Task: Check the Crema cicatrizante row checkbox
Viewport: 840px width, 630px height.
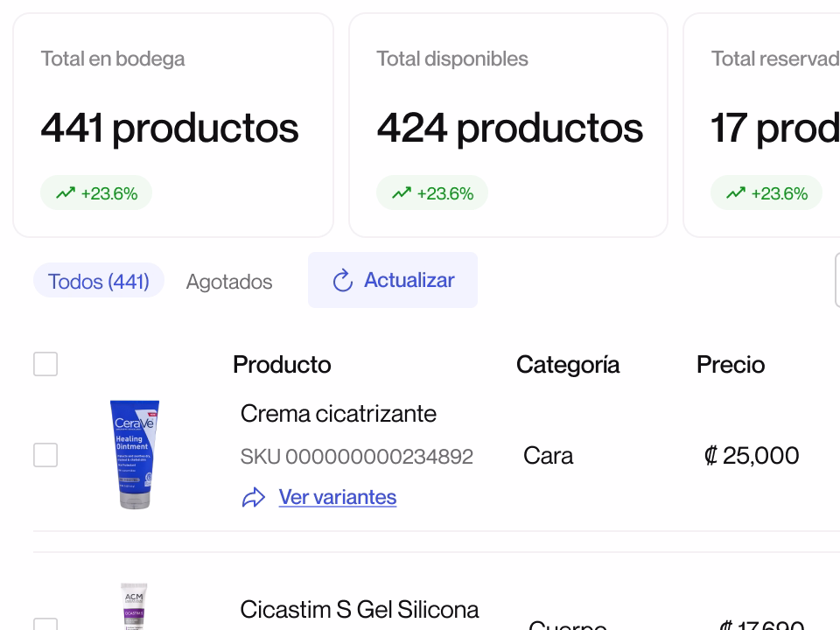Action: [45, 455]
